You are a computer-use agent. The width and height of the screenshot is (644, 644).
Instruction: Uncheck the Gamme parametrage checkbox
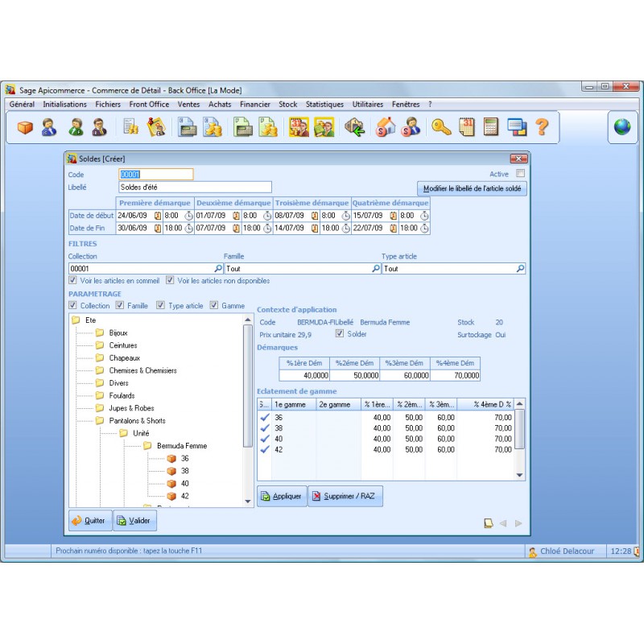click(214, 305)
